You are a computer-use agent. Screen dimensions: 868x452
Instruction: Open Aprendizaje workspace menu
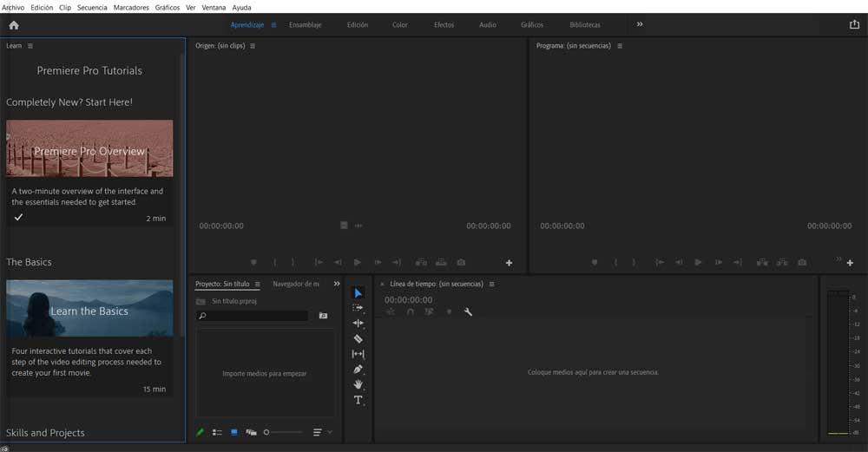[273, 25]
